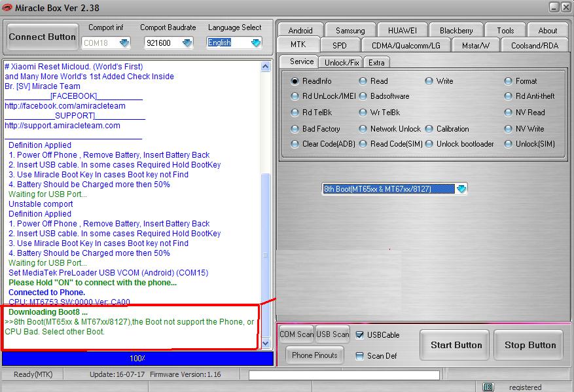Select the Calibration option

coord(429,129)
